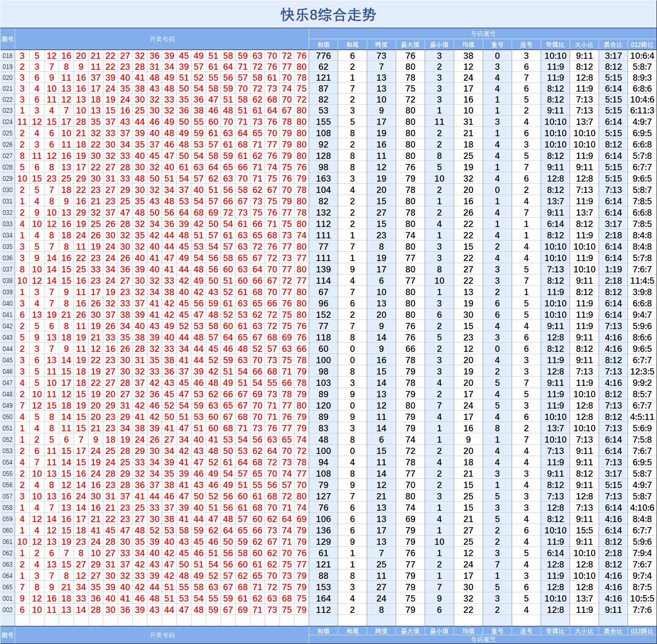Select 跨度 value 27 in row 032
This screenshot has width=657, height=644.
381,213
